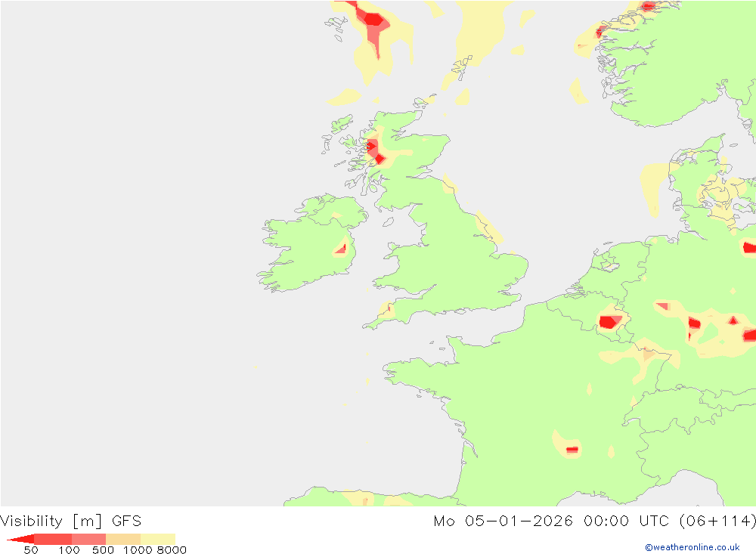Click the 'Visibility [m] GFS' title text
The width and height of the screenshot is (756, 554).
[x=70, y=521]
